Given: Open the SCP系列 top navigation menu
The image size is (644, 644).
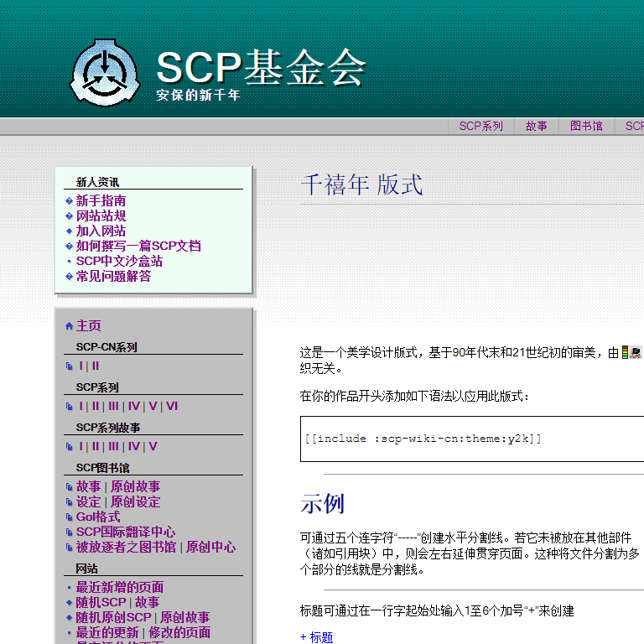Looking at the screenshot, I should [x=480, y=127].
